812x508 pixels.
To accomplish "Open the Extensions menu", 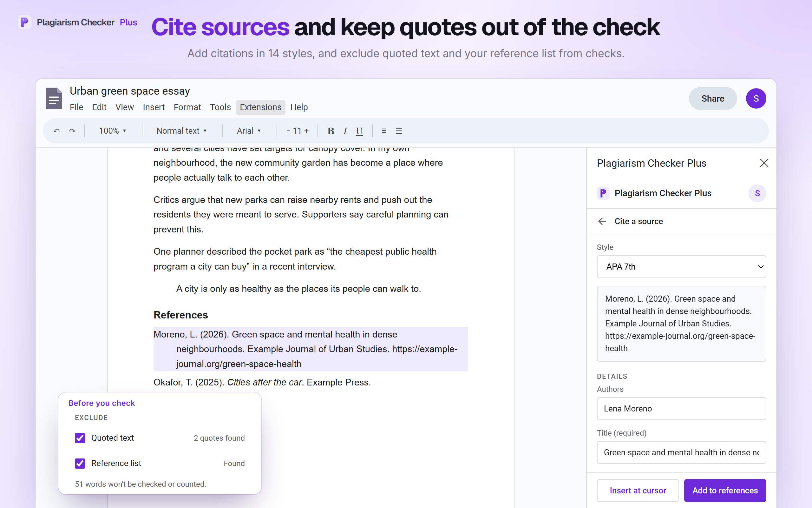I will [260, 107].
